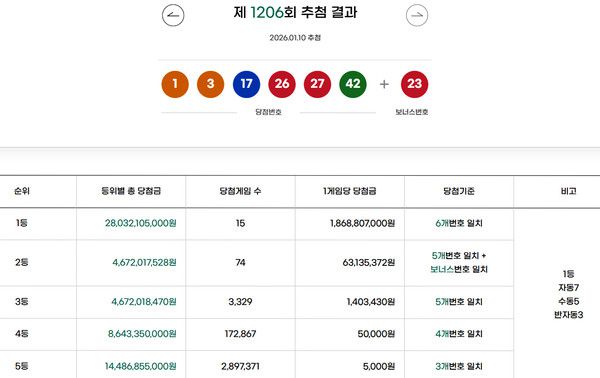Click criteria 5개번호 일치 + 보너스번호 일치
The width and height of the screenshot is (600, 378).
click(459, 262)
